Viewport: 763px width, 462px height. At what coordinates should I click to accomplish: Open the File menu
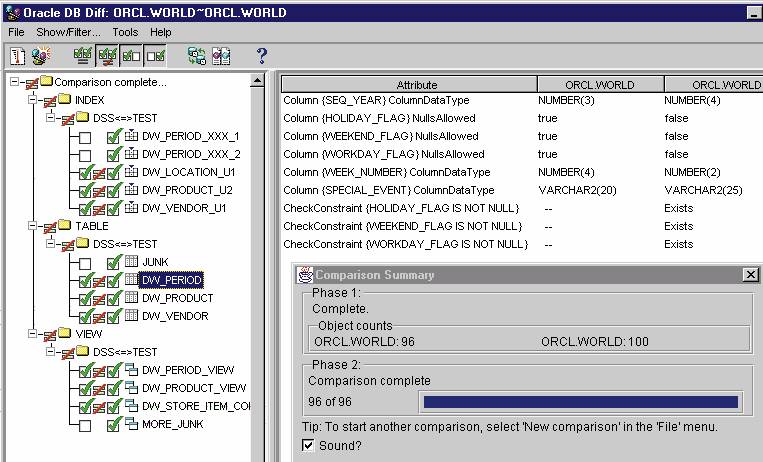click(x=16, y=32)
